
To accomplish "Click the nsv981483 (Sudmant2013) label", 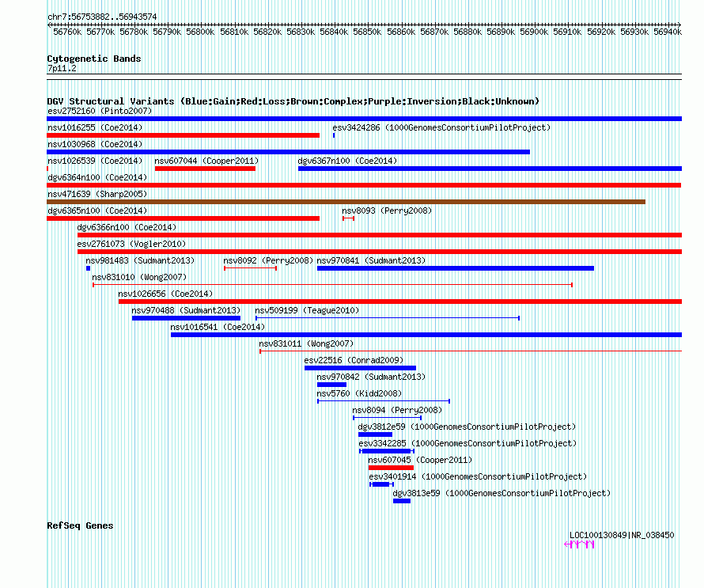I will coord(140,260).
